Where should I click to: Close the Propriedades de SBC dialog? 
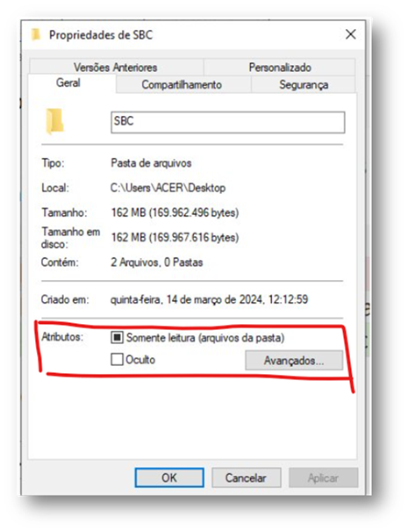click(x=350, y=34)
